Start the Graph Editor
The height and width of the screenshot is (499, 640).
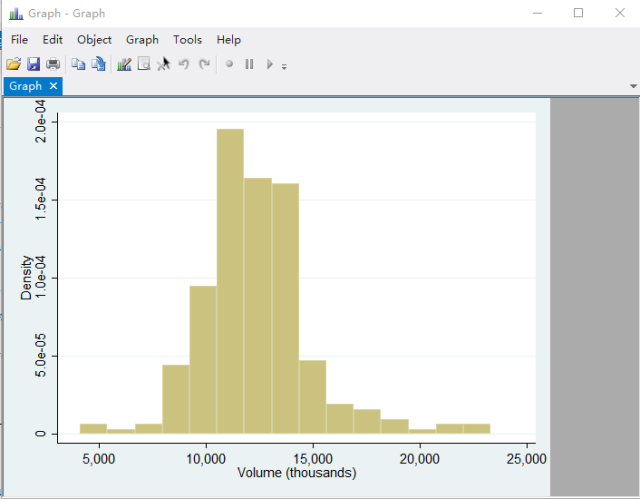(x=124, y=64)
